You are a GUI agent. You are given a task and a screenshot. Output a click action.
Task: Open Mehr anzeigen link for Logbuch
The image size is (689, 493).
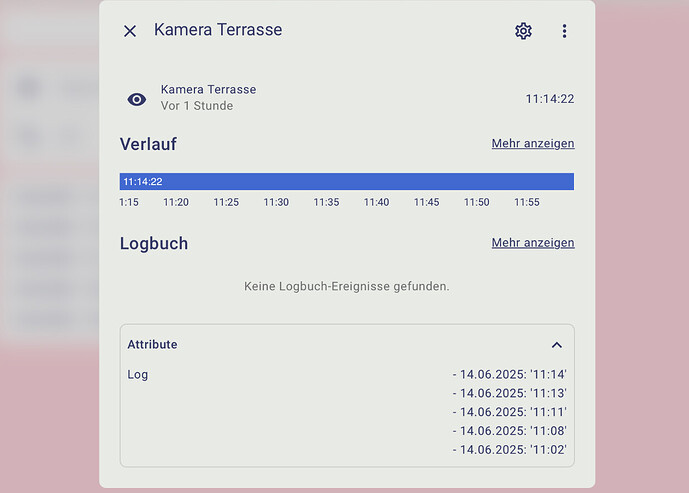click(x=532, y=243)
